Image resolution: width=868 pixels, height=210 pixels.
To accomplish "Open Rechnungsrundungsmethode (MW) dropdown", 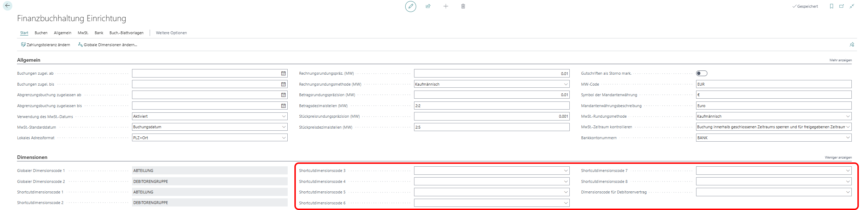I will click(x=566, y=84).
